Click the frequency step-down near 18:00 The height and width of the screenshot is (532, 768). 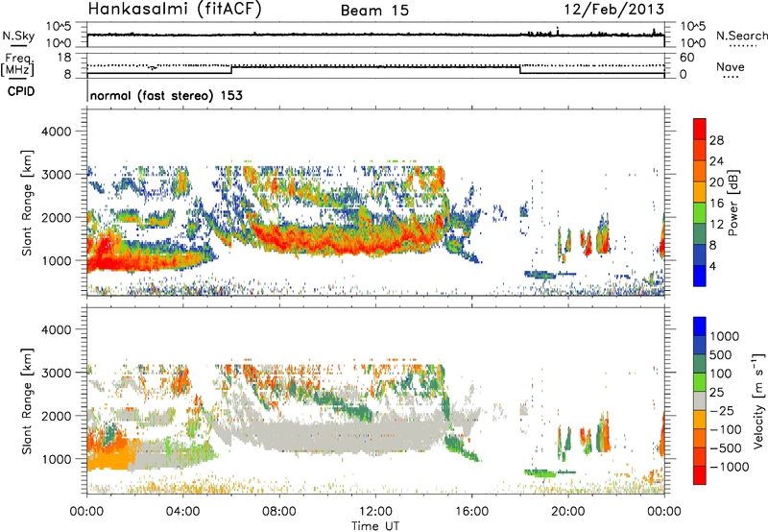click(520, 70)
